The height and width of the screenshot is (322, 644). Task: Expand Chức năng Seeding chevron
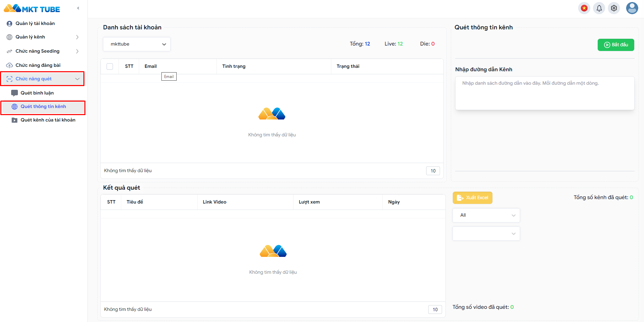[77, 51]
